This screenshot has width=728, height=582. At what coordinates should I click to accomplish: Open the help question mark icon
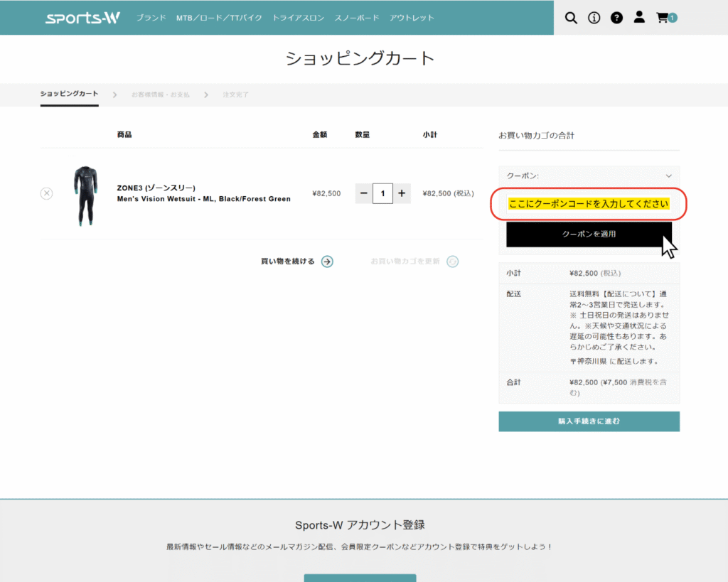[616, 18]
